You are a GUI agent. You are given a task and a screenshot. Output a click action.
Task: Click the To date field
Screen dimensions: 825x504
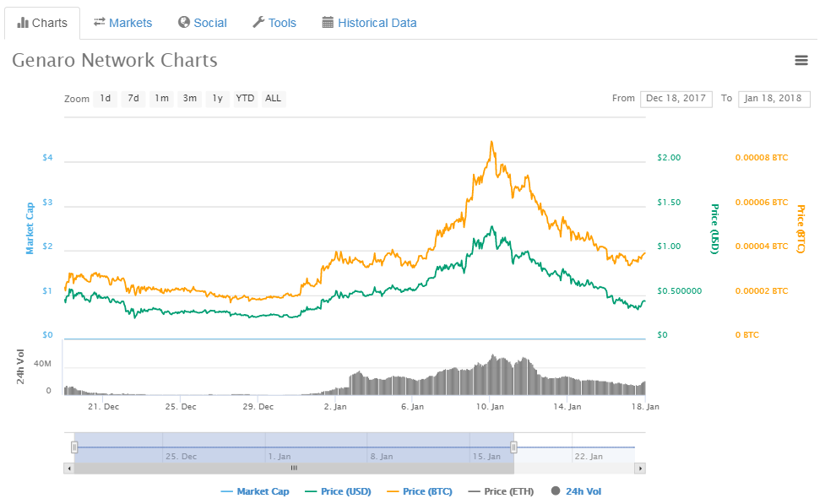[774, 99]
